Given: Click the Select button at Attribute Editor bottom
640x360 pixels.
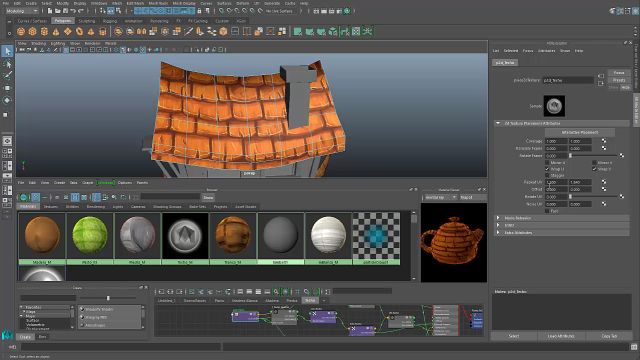Looking at the screenshot, I should click(514, 336).
